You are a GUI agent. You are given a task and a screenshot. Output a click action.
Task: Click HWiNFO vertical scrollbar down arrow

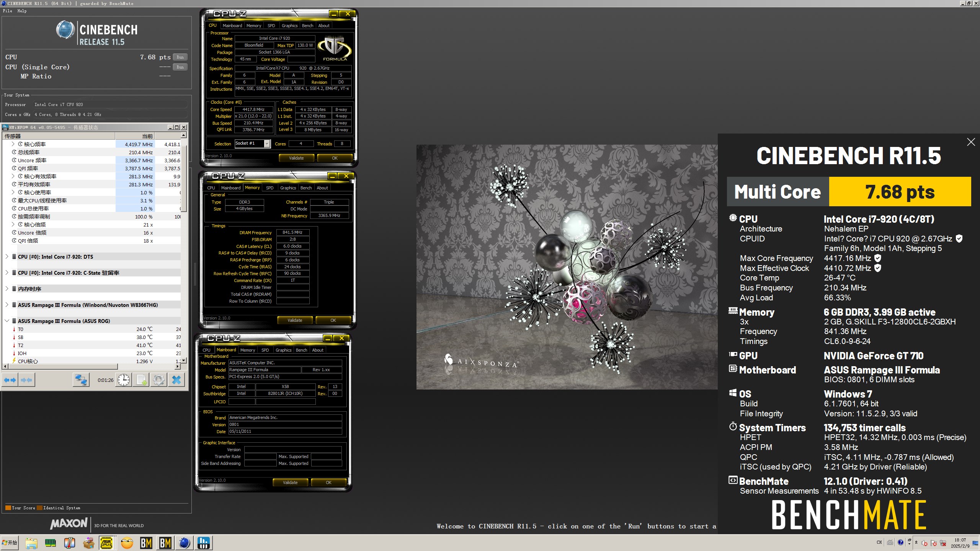[x=184, y=360]
